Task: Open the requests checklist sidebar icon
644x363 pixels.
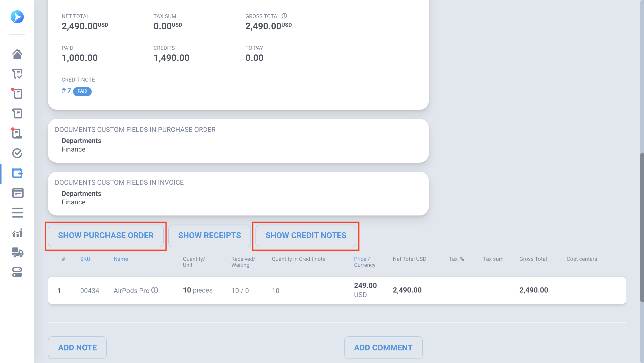Action: [17, 74]
